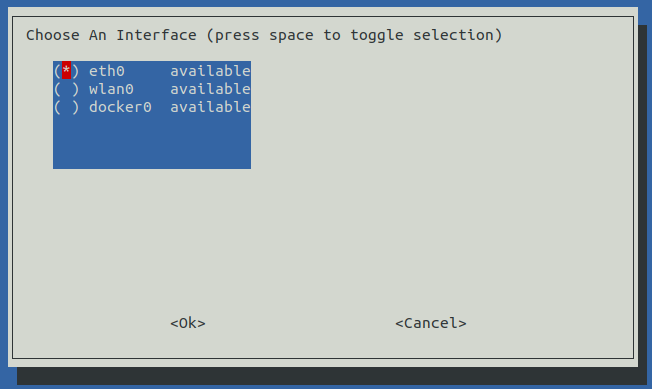Click the dark drop shadow below the dialog
This screenshot has height=389, width=652.
[328, 376]
